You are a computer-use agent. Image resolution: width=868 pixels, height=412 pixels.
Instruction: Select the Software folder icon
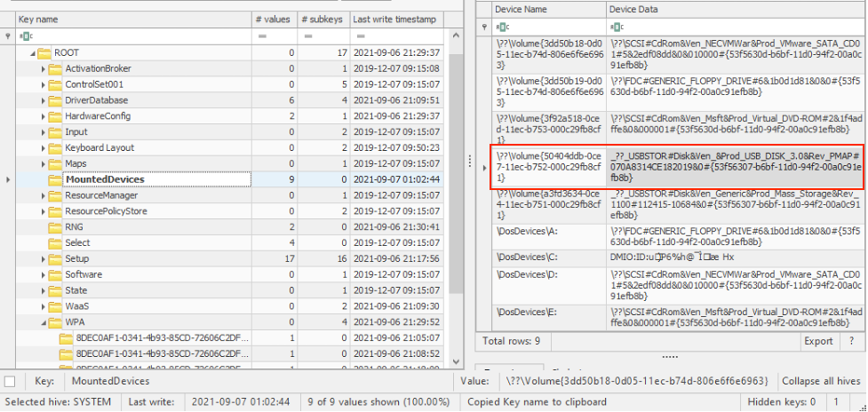55,274
